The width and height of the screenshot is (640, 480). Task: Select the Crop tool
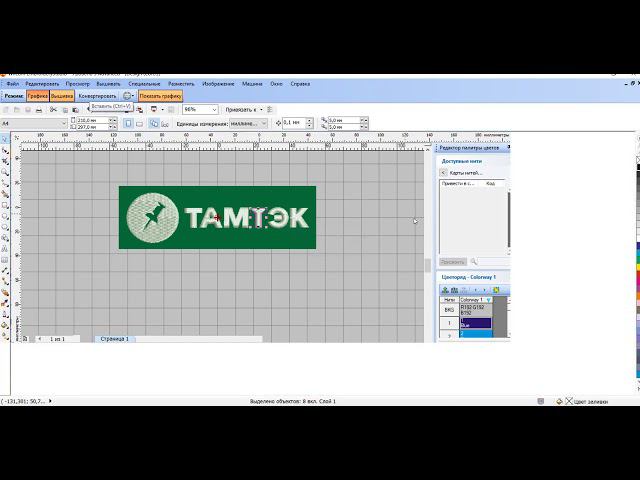5,162
